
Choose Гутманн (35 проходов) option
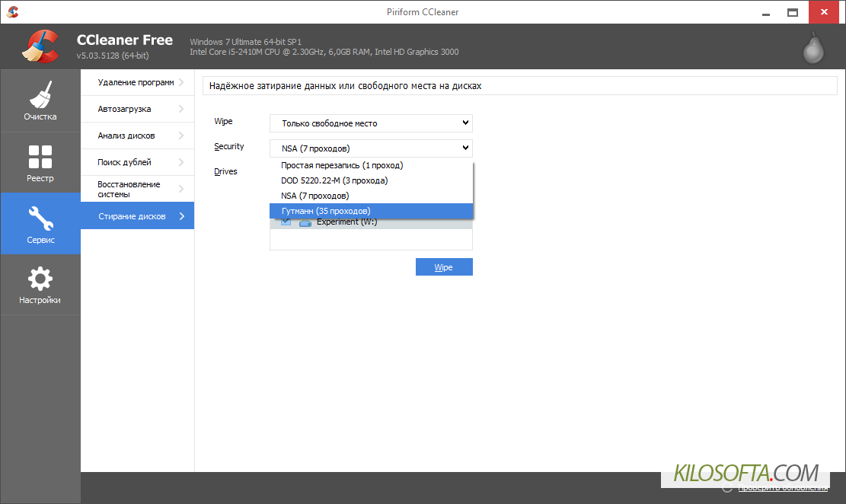point(372,211)
